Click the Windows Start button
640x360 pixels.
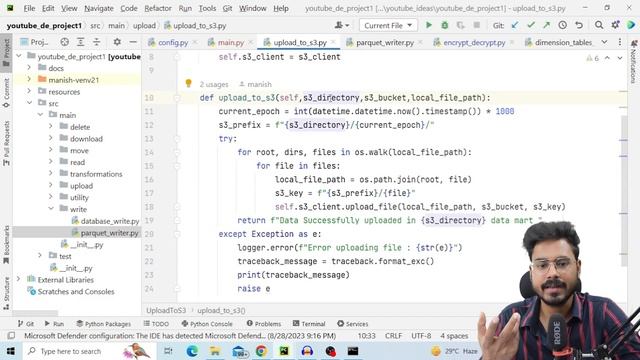10,351
